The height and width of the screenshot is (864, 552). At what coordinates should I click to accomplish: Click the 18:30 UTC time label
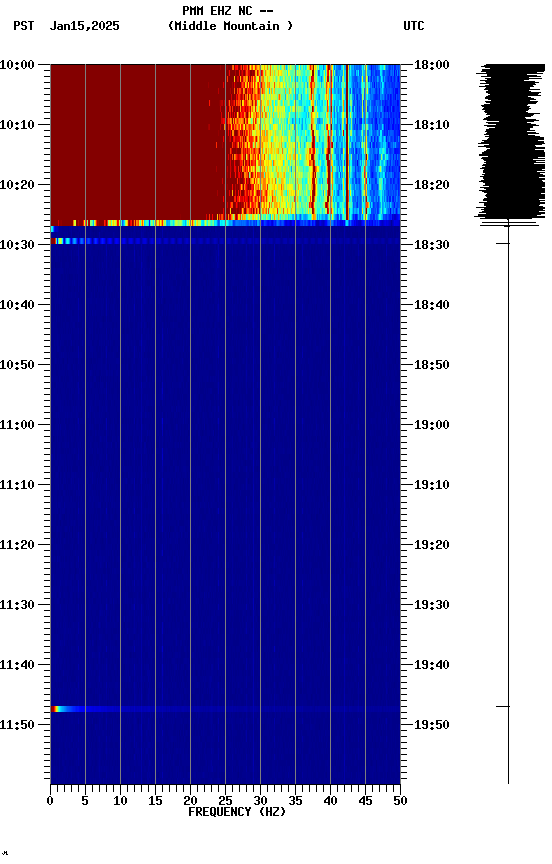(431, 245)
